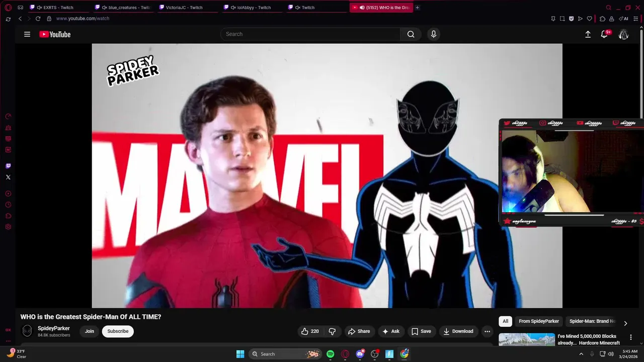
Task: Open Opera send/flow arrow icon
Action: coord(580,19)
